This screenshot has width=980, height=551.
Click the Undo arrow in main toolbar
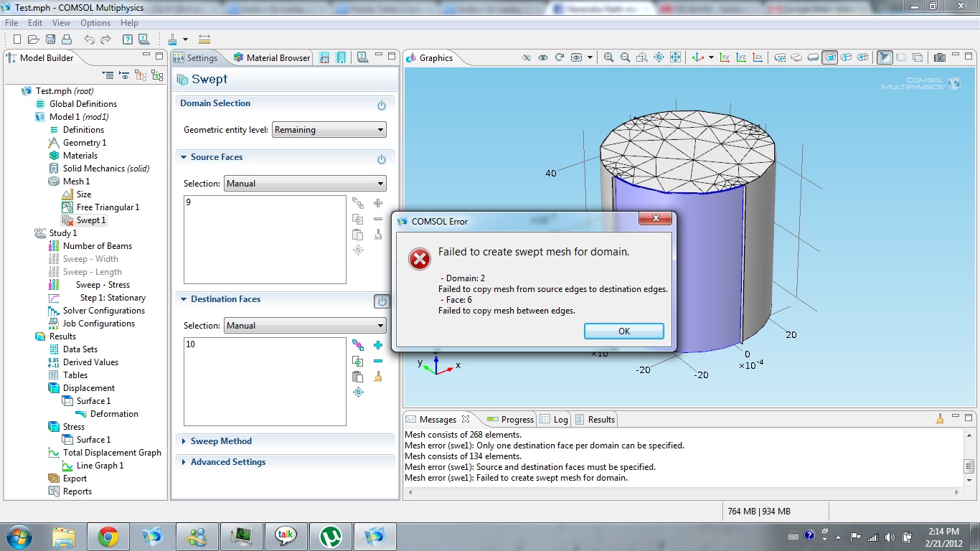pyautogui.click(x=88, y=39)
